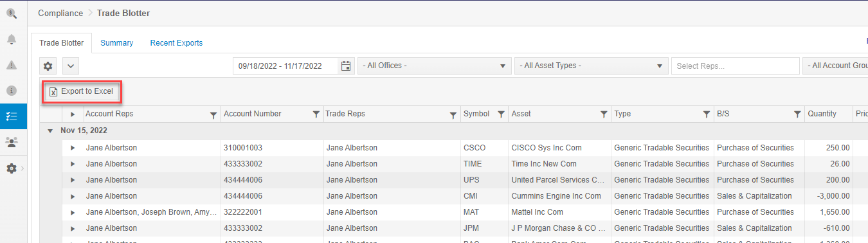868x243 pixels.
Task: Expand the CSCO trade row
Action: pos(73,148)
